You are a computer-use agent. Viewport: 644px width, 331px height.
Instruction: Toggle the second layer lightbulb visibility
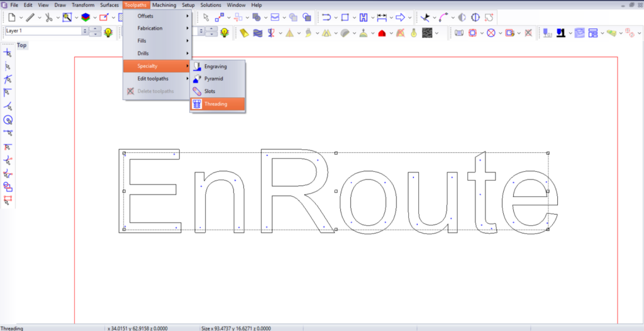[225, 33]
